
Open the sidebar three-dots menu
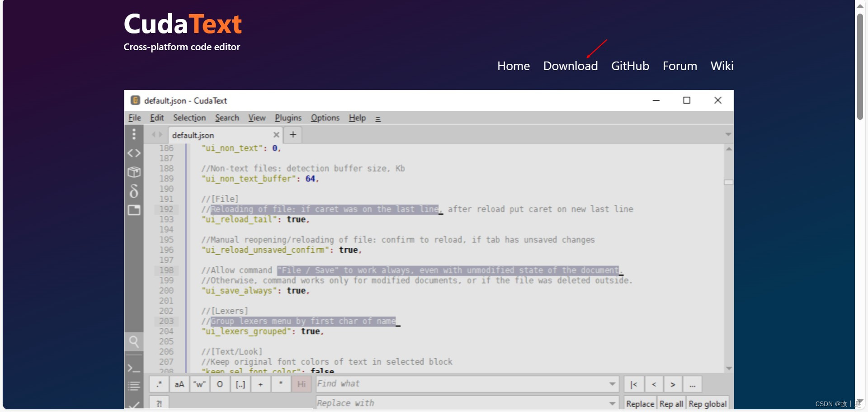point(134,134)
